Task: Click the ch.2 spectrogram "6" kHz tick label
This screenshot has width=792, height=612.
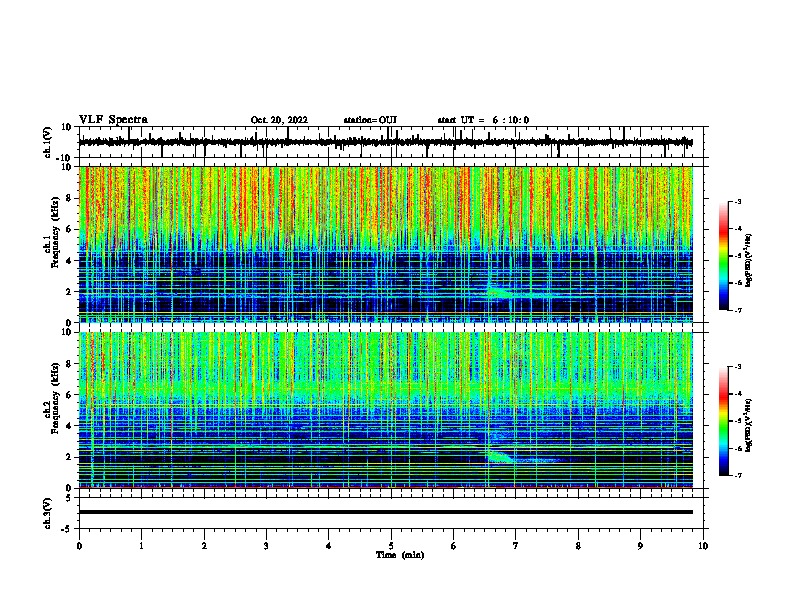Action: pos(69,395)
